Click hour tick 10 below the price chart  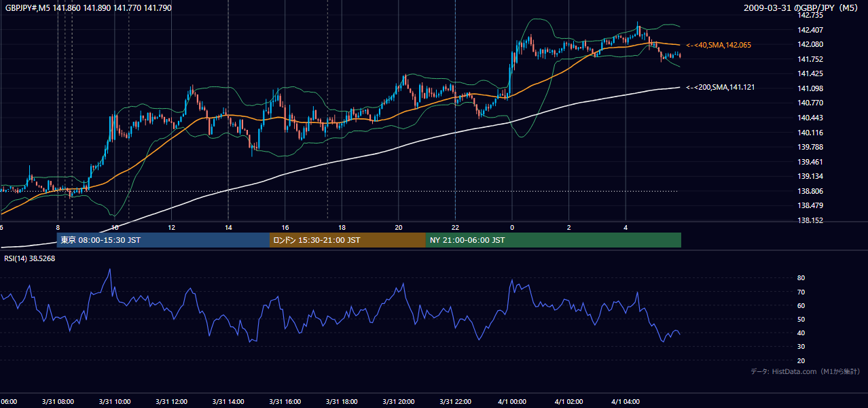(115, 228)
